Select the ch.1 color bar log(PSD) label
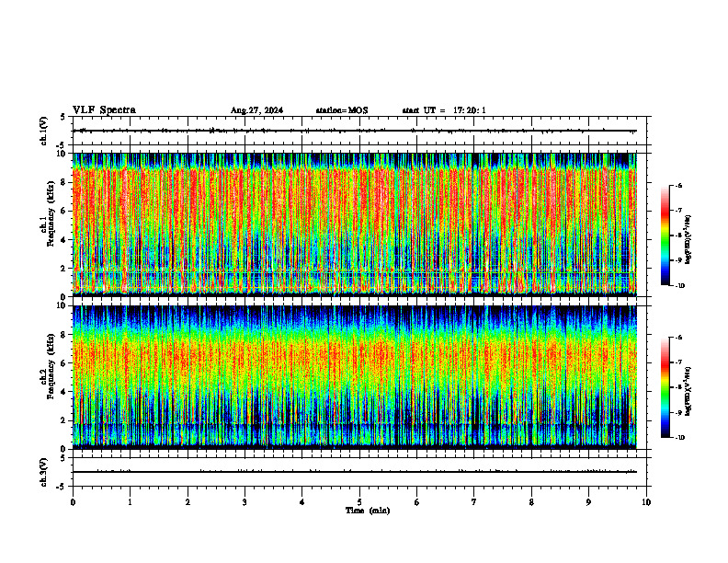Viewport: 728px width, 563px height. click(688, 240)
